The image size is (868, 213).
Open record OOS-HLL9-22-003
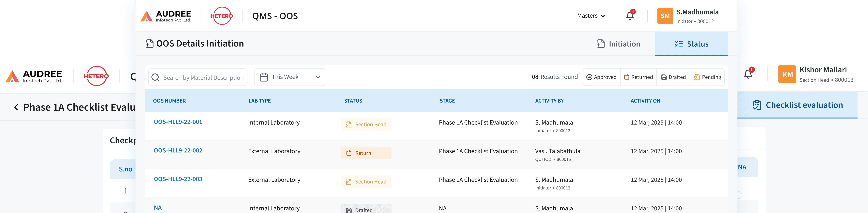178,179
